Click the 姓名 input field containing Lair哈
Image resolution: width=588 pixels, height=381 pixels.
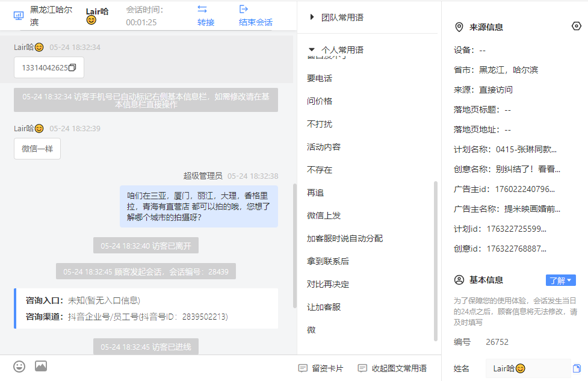pos(528,368)
